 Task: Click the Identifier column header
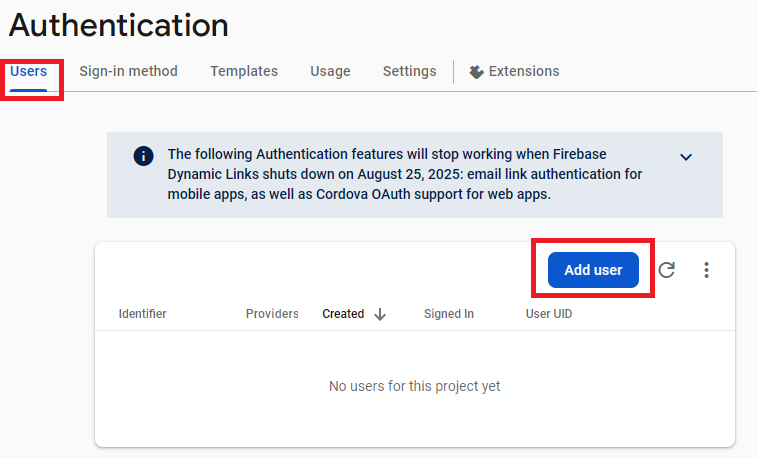[x=142, y=314]
